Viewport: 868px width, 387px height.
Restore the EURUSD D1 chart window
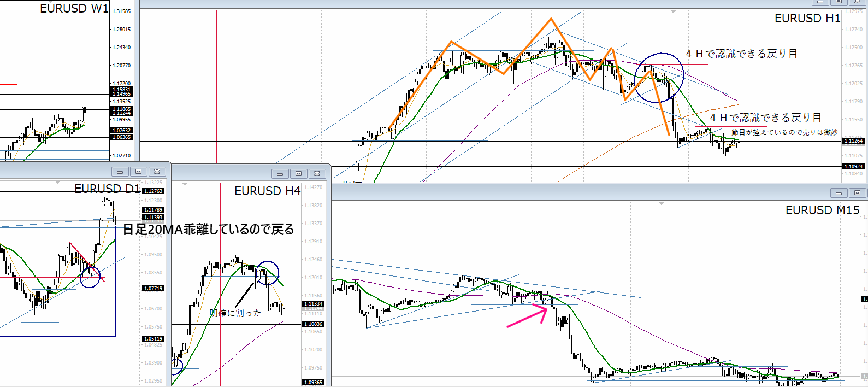(x=139, y=172)
